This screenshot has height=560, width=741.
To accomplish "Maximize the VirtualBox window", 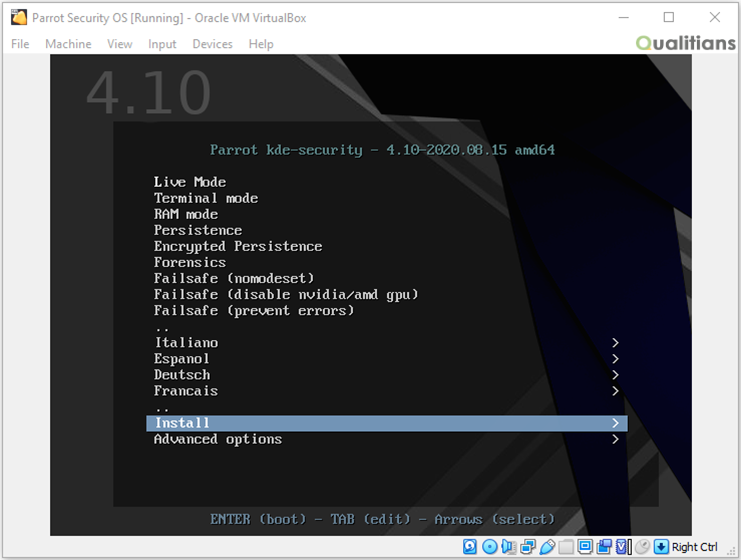I will click(669, 17).
